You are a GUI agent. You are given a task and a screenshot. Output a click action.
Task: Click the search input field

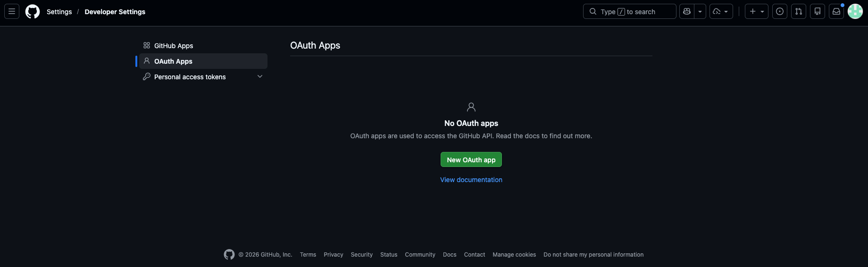coord(630,11)
